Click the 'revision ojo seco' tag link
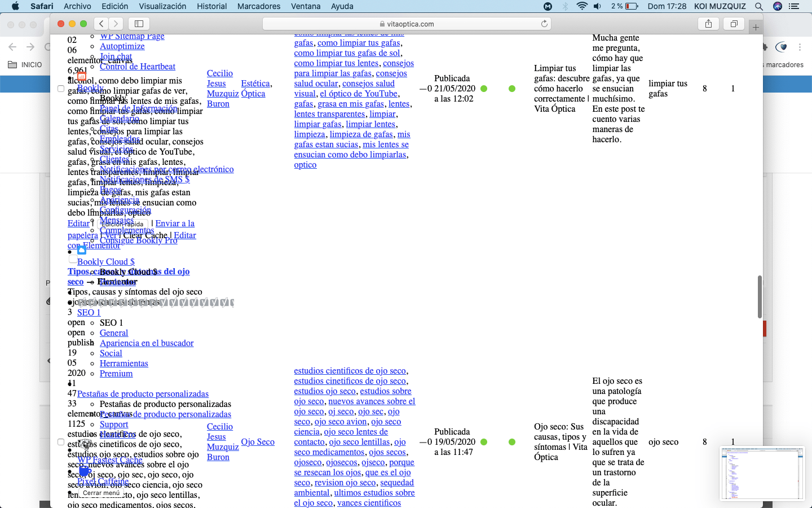 click(x=345, y=483)
